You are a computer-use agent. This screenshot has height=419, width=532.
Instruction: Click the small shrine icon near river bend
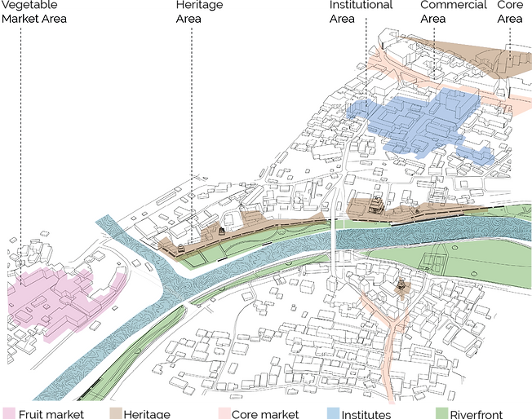click(181, 249)
